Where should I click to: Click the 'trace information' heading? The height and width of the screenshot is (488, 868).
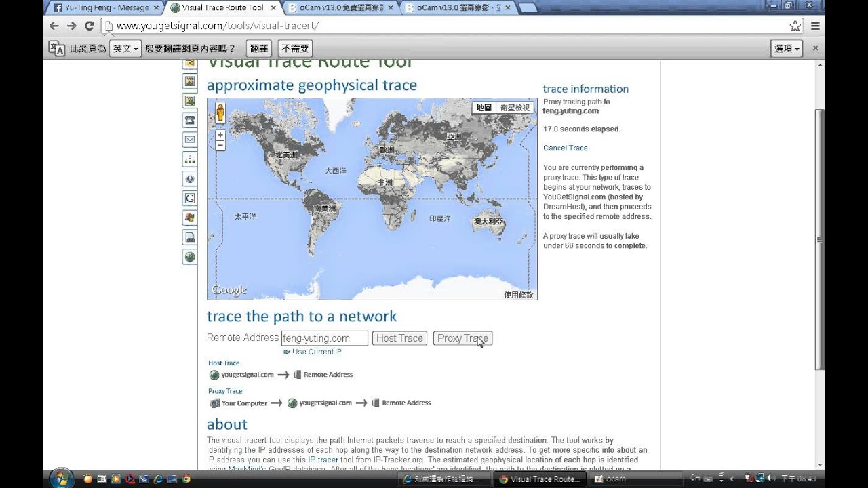point(586,89)
